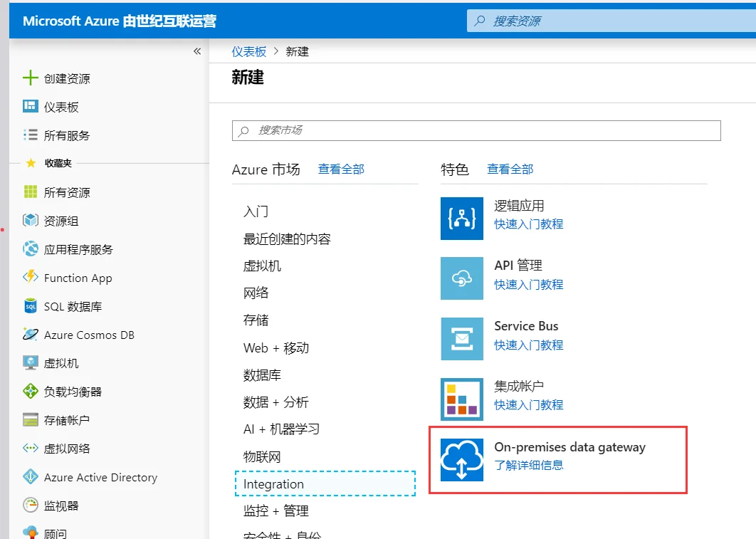This screenshot has height=539, width=756.
Task: Click the 存储帐户 storage icon
Action: [31, 419]
